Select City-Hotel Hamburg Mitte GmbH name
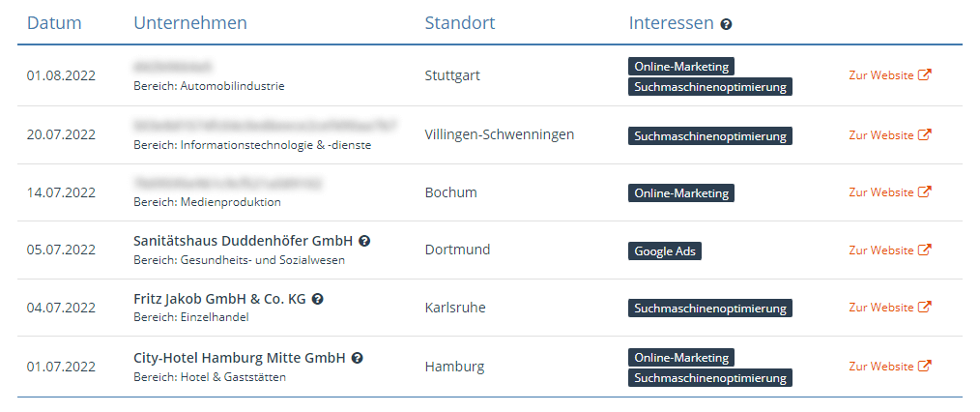The image size is (980, 412). coord(239,358)
